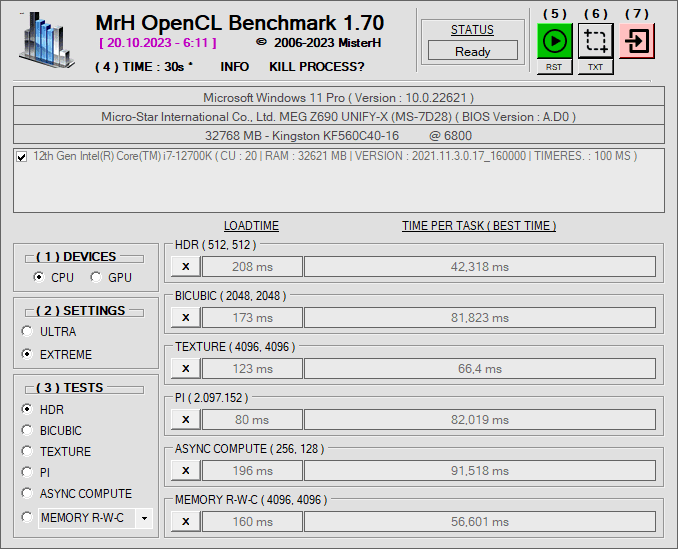Click the MEG Z690 UNIFY-X motherboard line
The width and height of the screenshot is (678, 549).
pyautogui.click(x=339, y=116)
